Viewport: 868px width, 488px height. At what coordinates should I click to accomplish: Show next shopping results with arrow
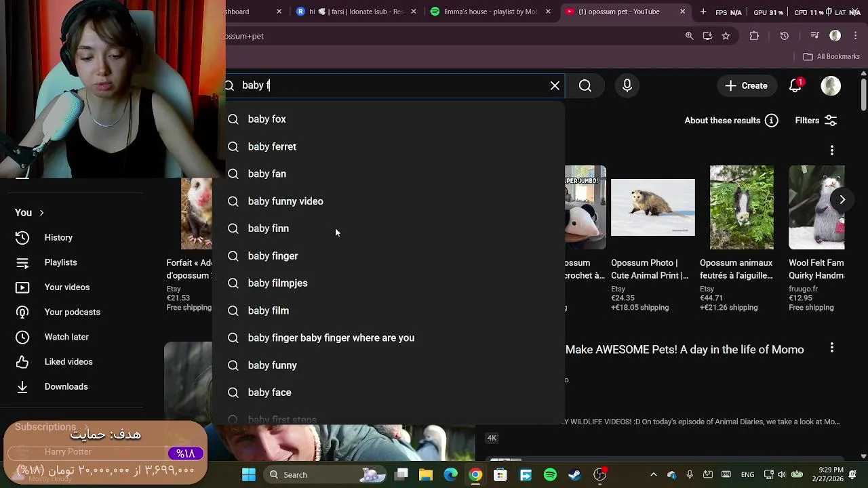click(842, 200)
